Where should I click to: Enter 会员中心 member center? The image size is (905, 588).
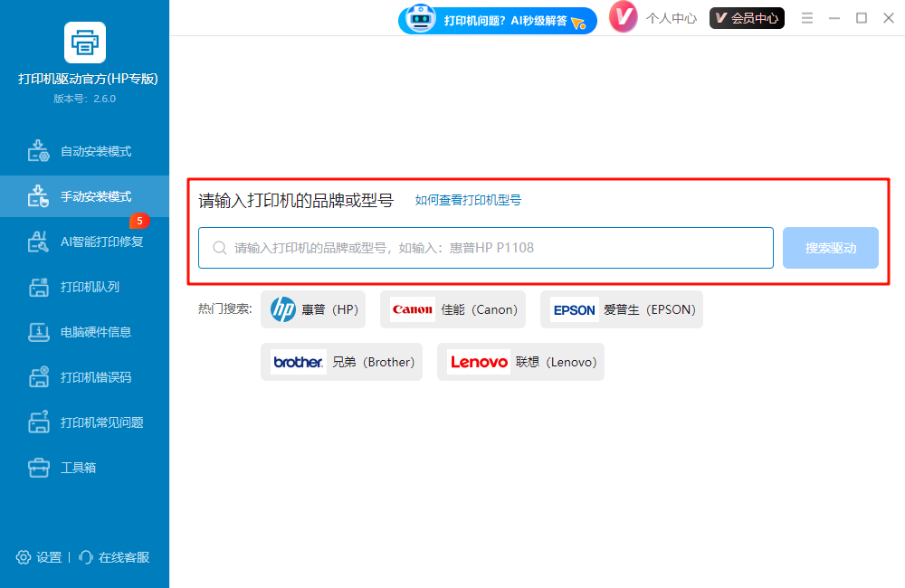(747, 17)
